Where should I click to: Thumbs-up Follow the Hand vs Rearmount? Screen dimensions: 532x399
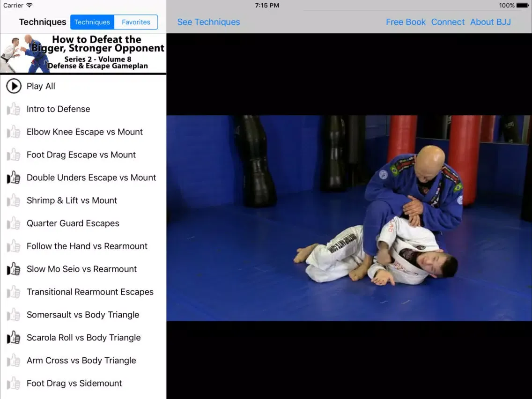[x=14, y=246]
